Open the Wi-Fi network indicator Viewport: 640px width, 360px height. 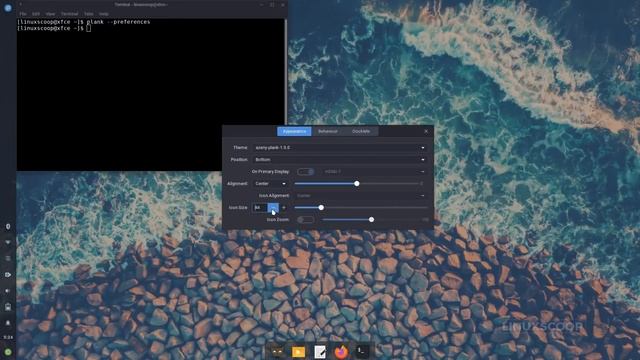point(8,242)
